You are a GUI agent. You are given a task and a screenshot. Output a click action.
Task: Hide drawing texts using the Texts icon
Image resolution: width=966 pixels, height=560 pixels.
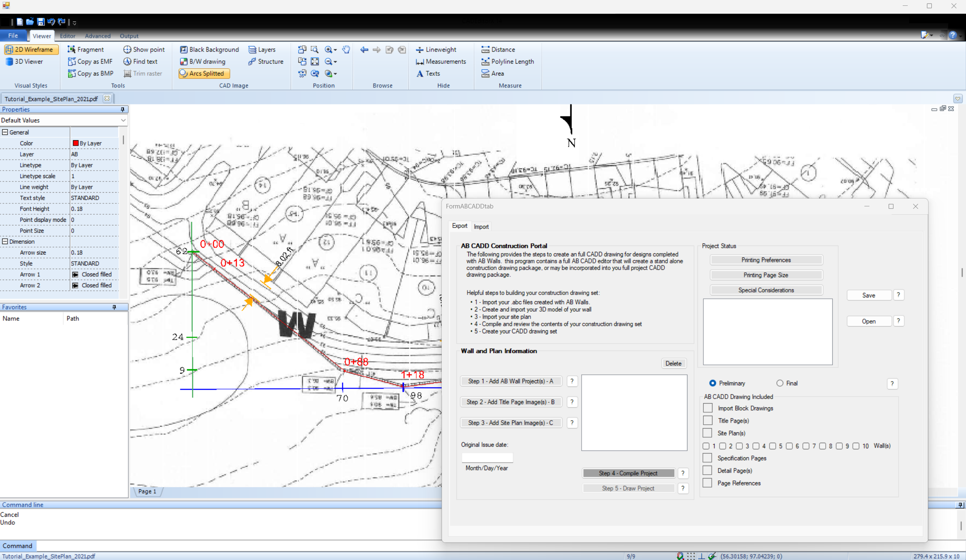[x=428, y=74]
